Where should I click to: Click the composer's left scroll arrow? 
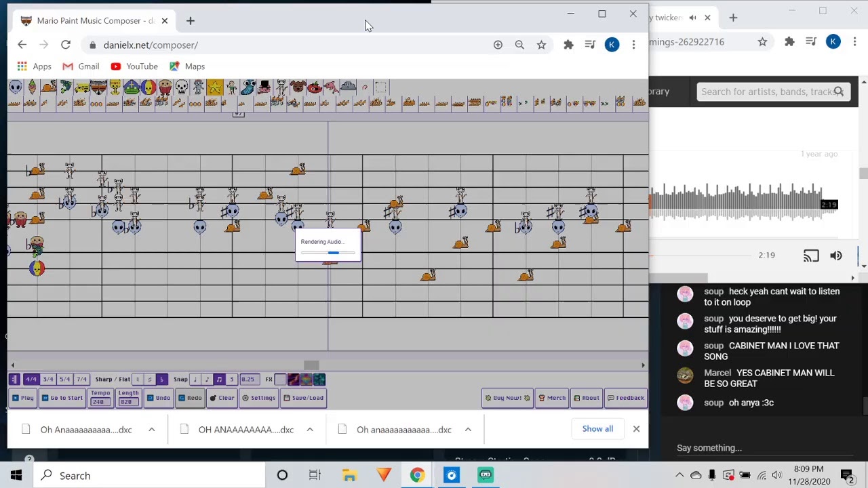[12, 365]
